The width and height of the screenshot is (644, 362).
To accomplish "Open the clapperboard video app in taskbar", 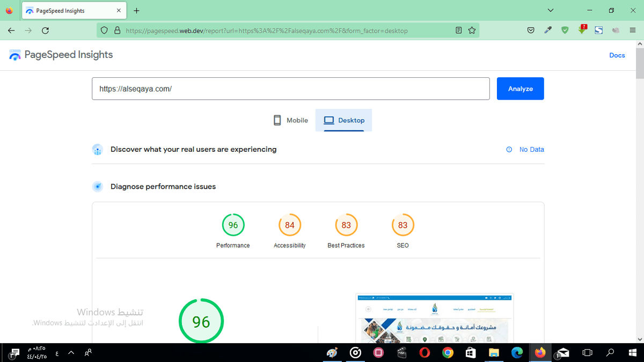I will pyautogui.click(x=401, y=352).
